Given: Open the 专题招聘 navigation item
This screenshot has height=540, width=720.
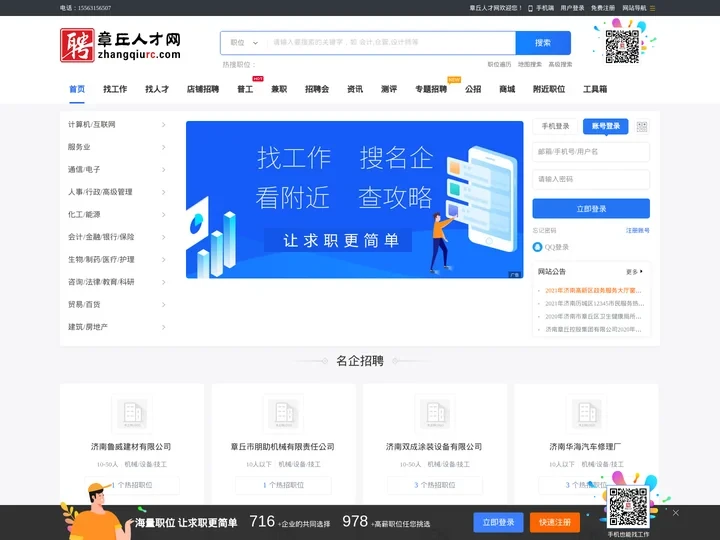Looking at the screenshot, I should click(431, 89).
